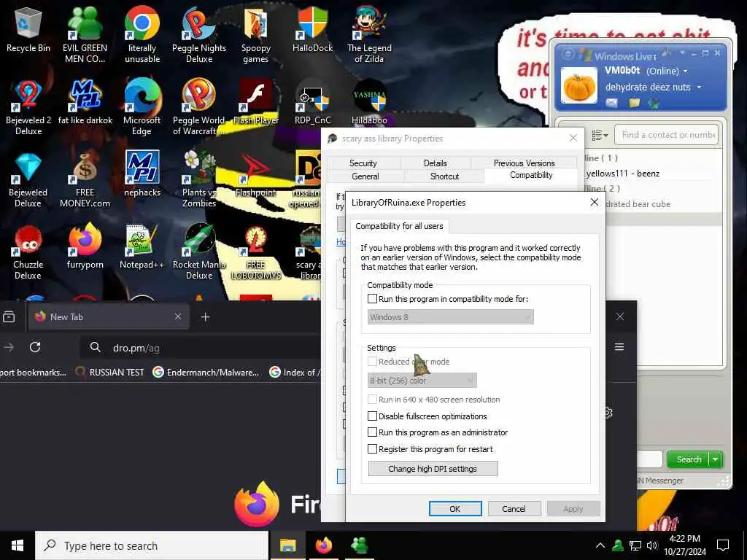Click the Firefox address bar showing dro.pm/ag

200,348
